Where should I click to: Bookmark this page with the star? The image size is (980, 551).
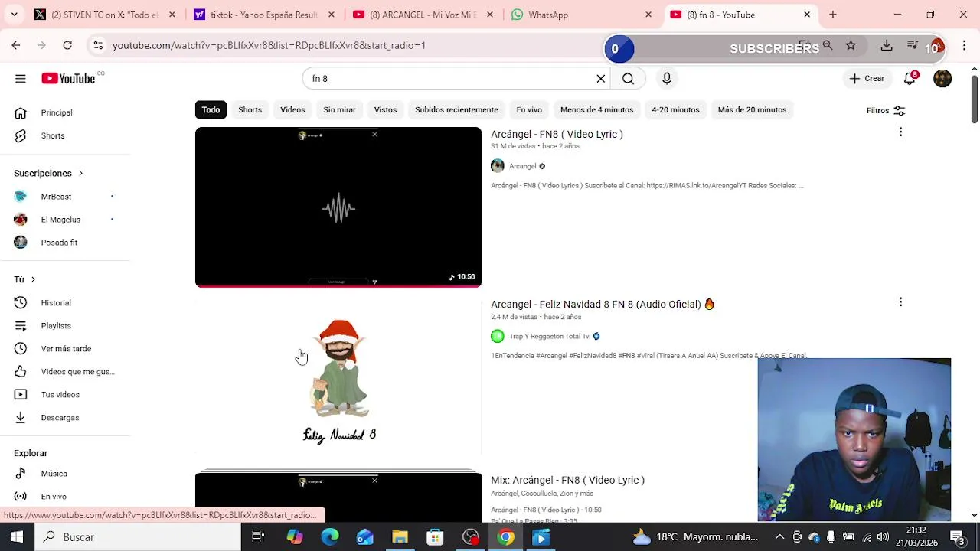coord(851,45)
